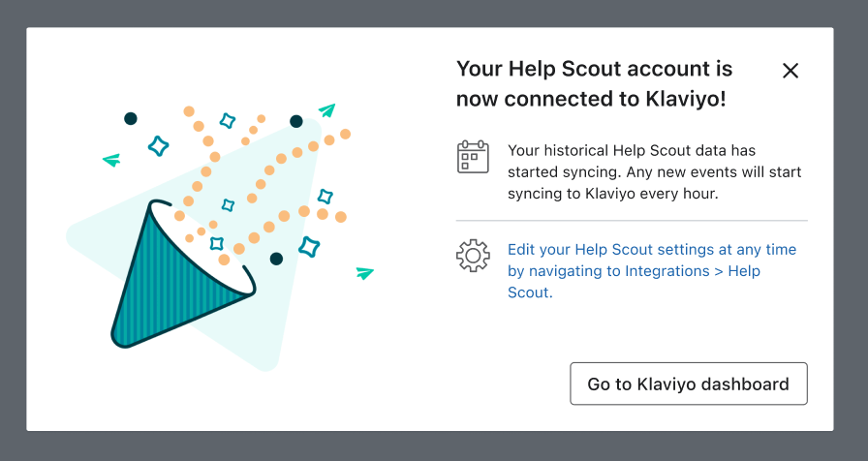Click the settings gear icon
The height and width of the screenshot is (461, 868).
(473, 256)
